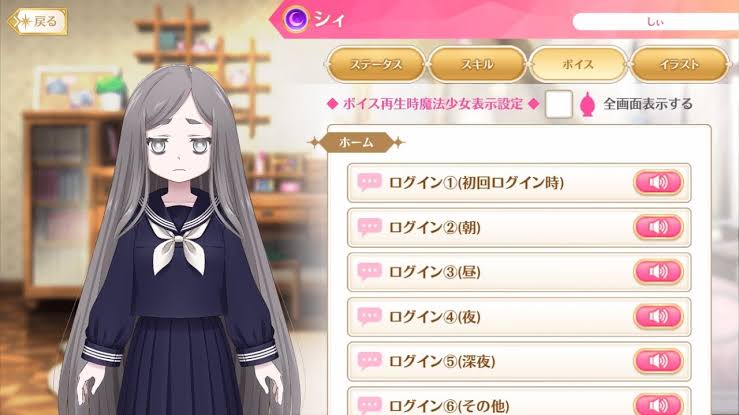Screen dimensions: 739x415
Task: Switch to the スキル tab
Action: pos(477,65)
